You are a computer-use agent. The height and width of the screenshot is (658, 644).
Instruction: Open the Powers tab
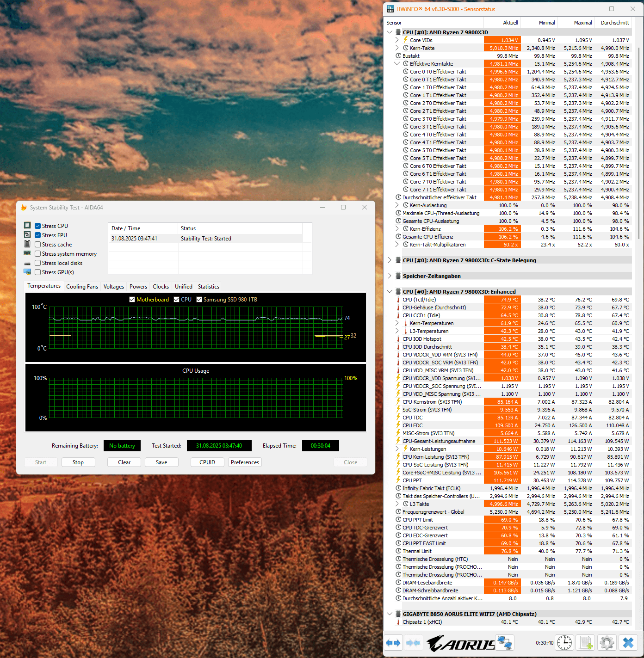tap(138, 287)
